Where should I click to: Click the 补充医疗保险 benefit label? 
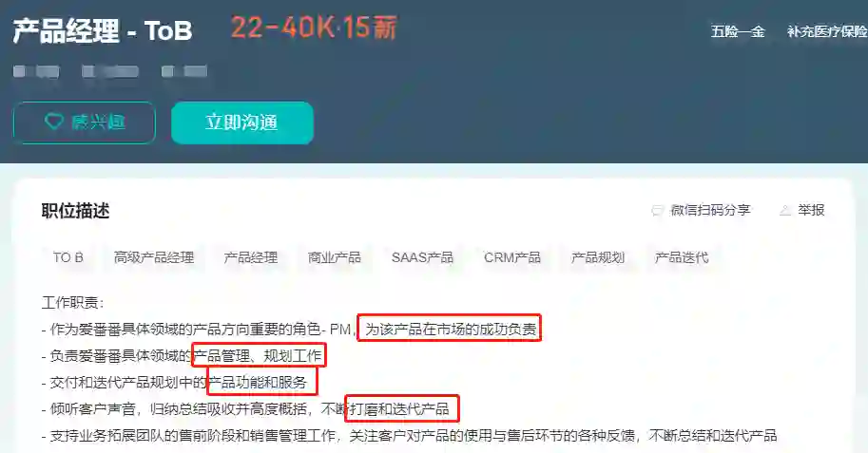point(827,31)
